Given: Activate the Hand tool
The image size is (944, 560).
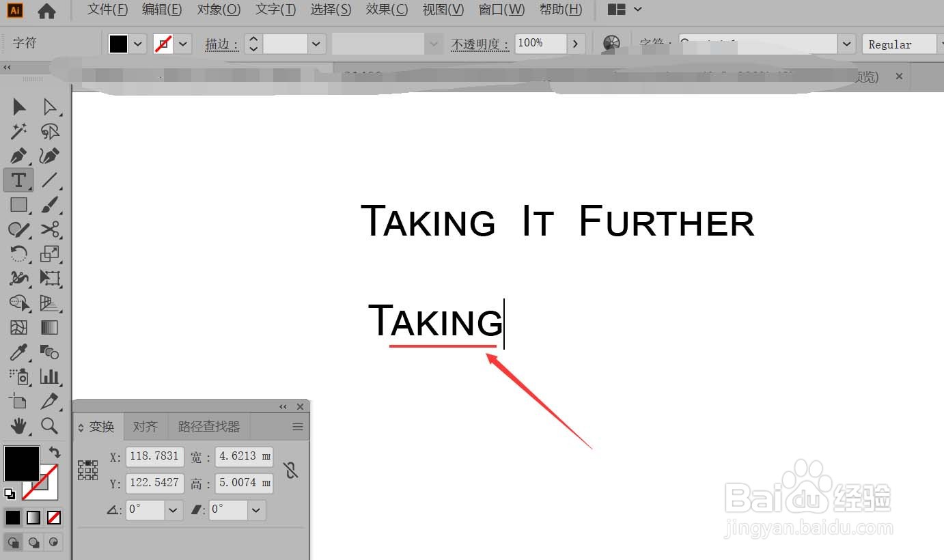Looking at the screenshot, I should coord(18,426).
